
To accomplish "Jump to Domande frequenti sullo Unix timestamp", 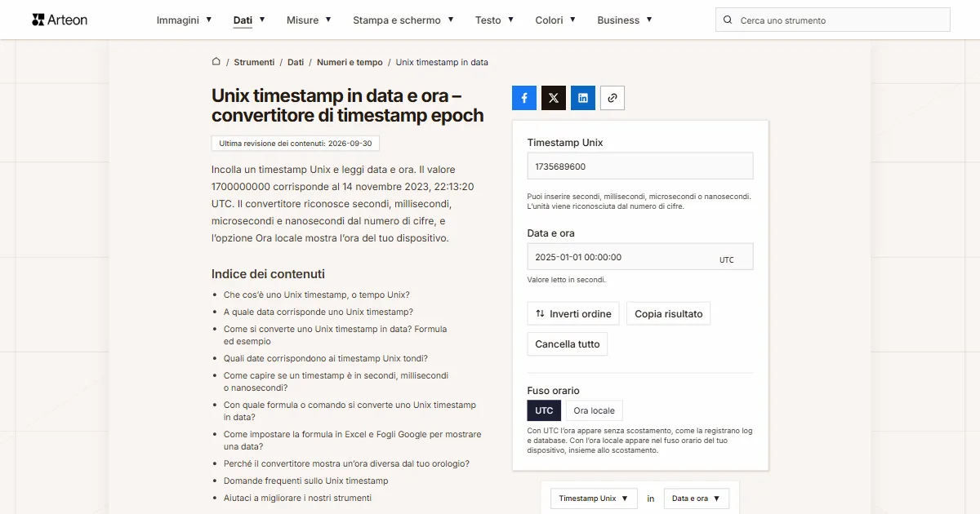I will tap(306, 481).
